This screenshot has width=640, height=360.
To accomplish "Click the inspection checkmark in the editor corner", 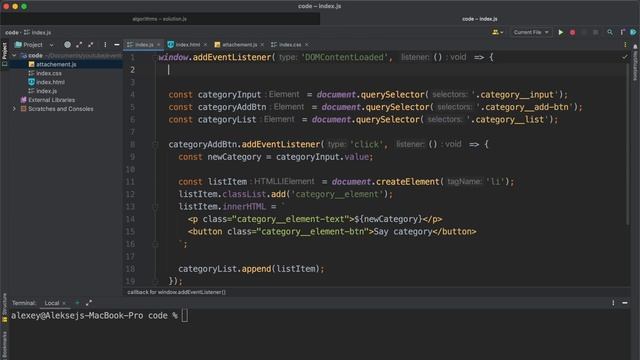I will [624, 57].
